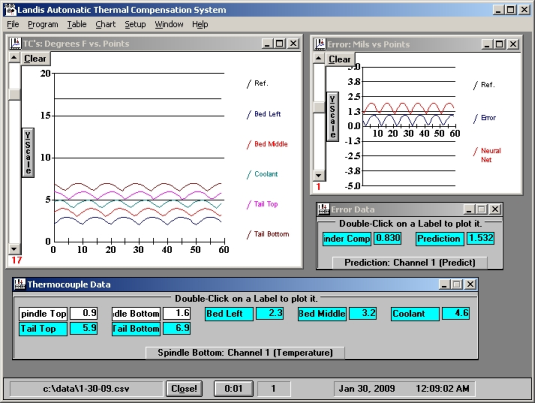
Task: Open the Help menu
Action: point(200,24)
